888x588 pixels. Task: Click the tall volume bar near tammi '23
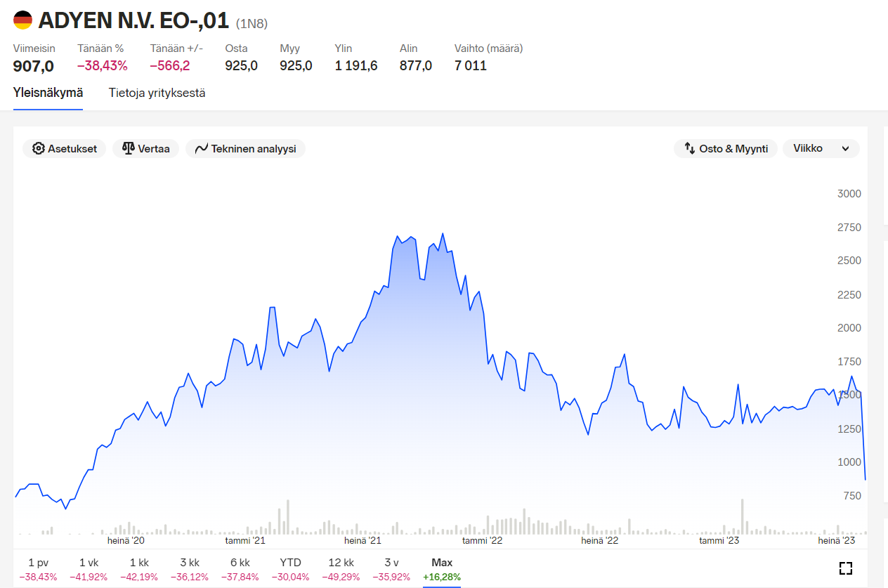click(x=742, y=518)
